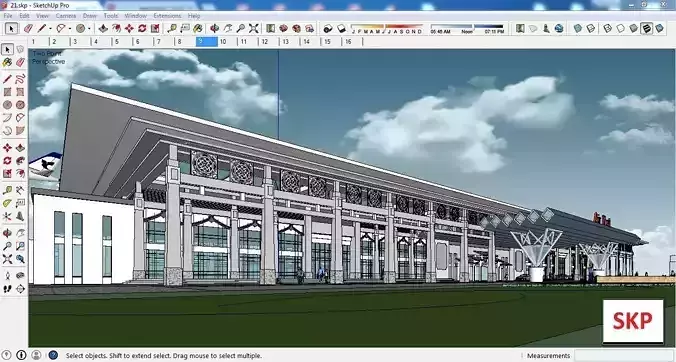Open the Tools menu
This screenshot has width=676, height=362.
click(111, 16)
